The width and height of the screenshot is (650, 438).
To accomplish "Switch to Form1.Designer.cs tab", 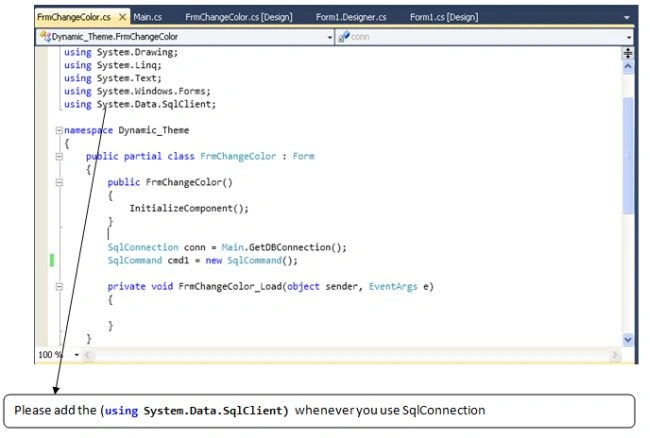I will [x=351, y=17].
